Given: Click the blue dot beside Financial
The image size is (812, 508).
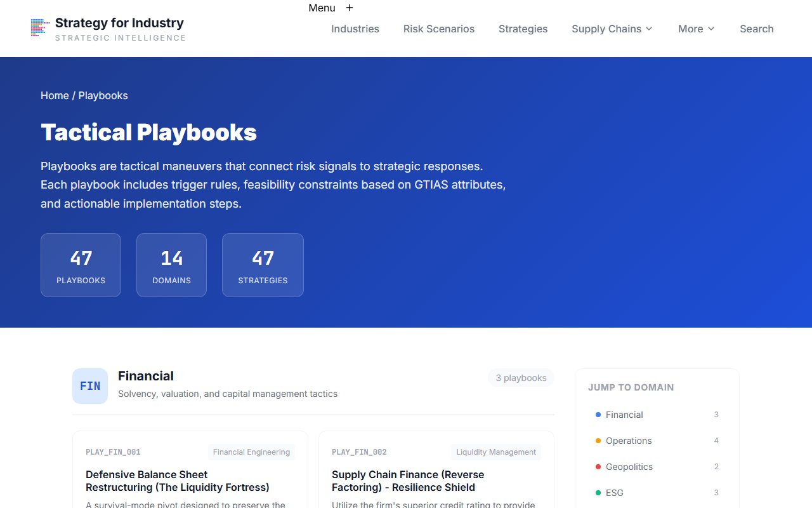Looking at the screenshot, I should pyautogui.click(x=597, y=415).
